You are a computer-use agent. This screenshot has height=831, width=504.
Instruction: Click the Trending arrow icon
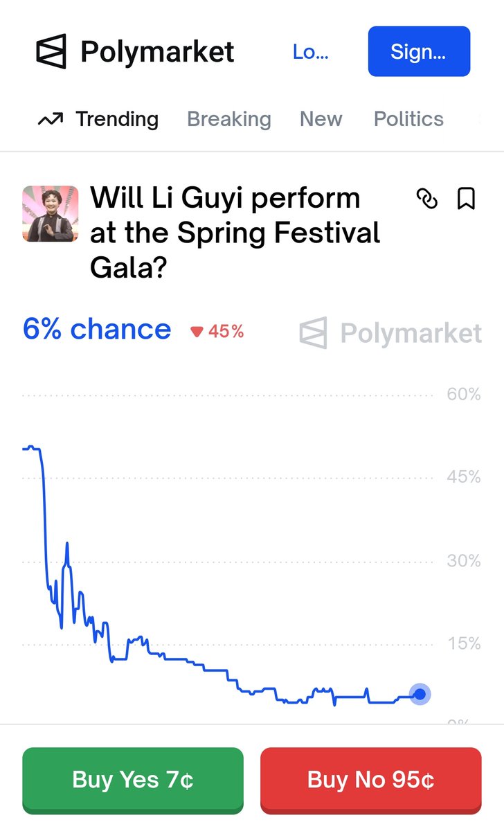tap(50, 120)
